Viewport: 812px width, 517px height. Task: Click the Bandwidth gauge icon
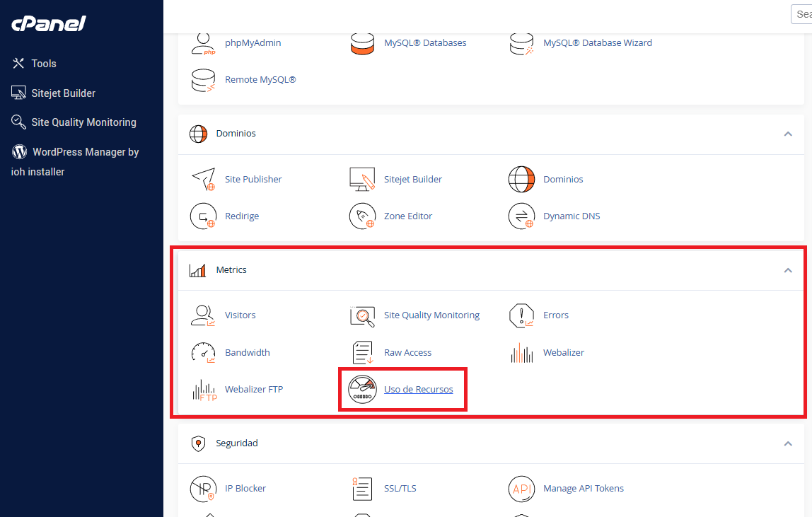tap(203, 352)
